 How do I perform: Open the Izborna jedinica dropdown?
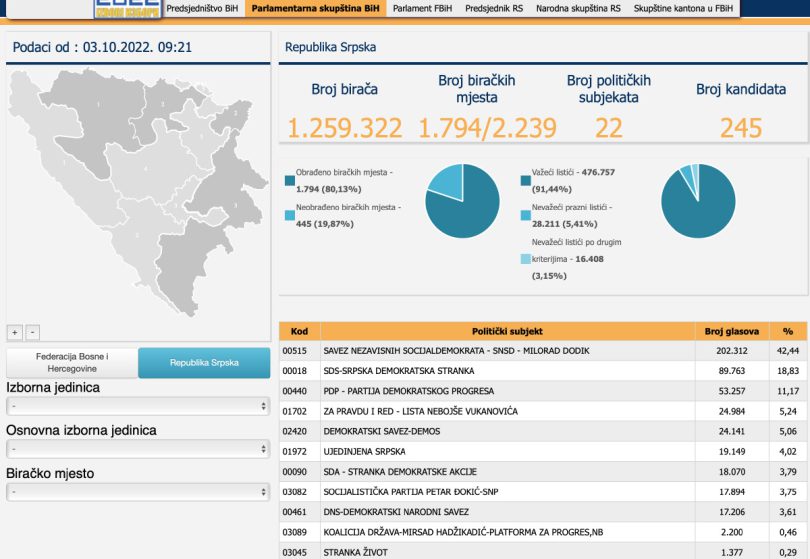coord(138,407)
